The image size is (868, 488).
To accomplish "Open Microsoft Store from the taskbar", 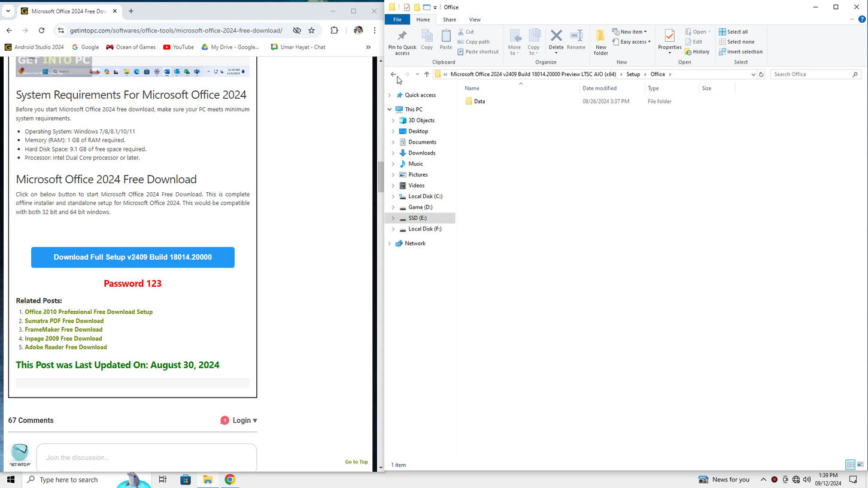I will point(186,480).
